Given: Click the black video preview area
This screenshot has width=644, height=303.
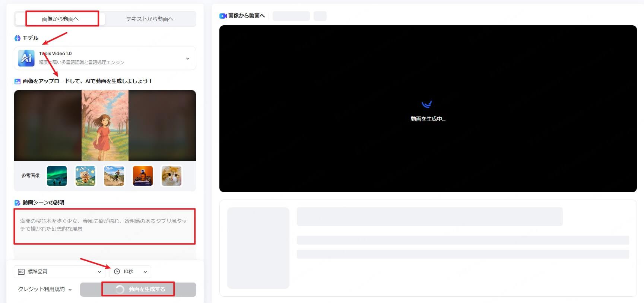Looking at the screenshot, I should pyautogui.click(x=428, y=109).
